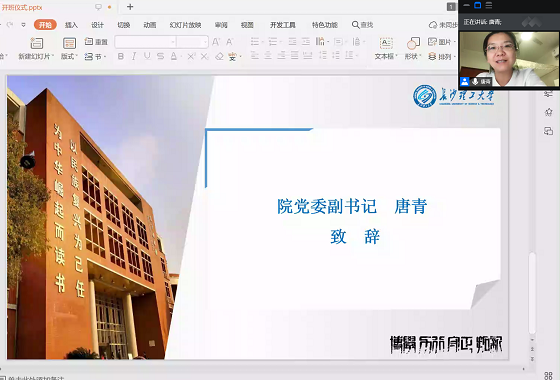Click the Arrange (排列) icon
The height and width of the screenshot is (380, 560).
pos(432,56)
